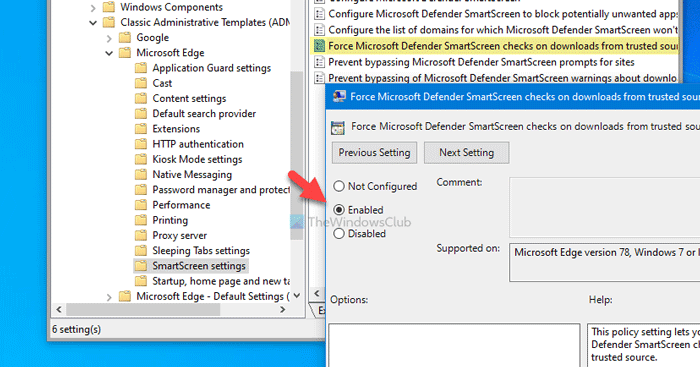Click the policy icon beside Force SmartScreen checks
This screenshot has height=367, width=700.
[319, 46]
